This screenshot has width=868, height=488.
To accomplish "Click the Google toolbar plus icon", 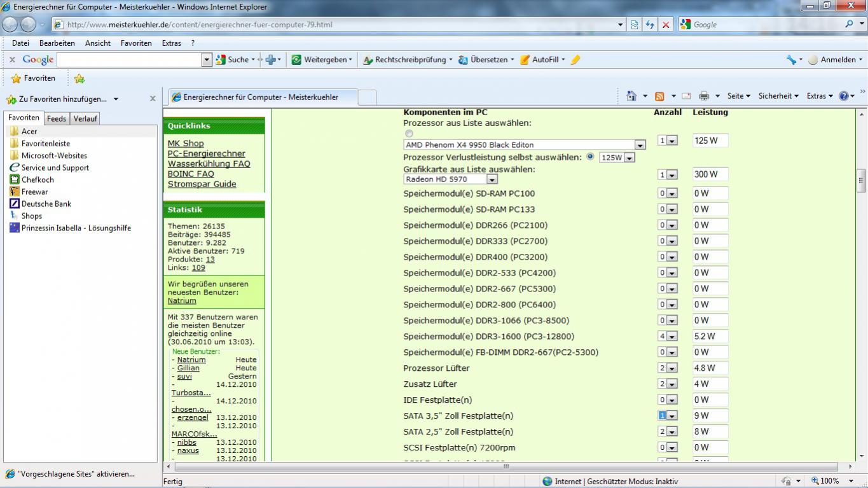I will click(x=271, y=60).
